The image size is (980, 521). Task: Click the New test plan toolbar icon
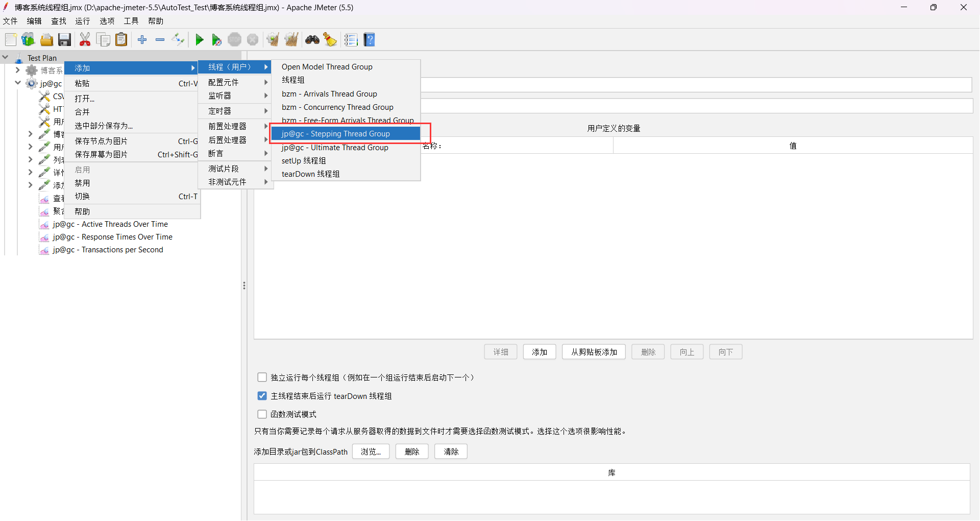(x=11, y=40)
